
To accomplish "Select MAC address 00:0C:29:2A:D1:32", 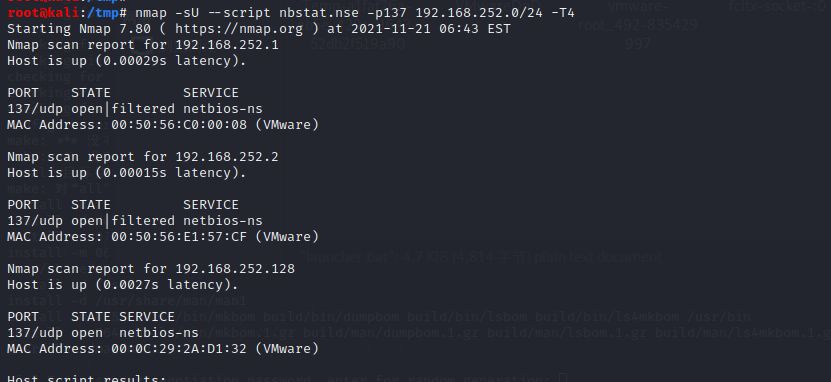I will tap(179, 349).
